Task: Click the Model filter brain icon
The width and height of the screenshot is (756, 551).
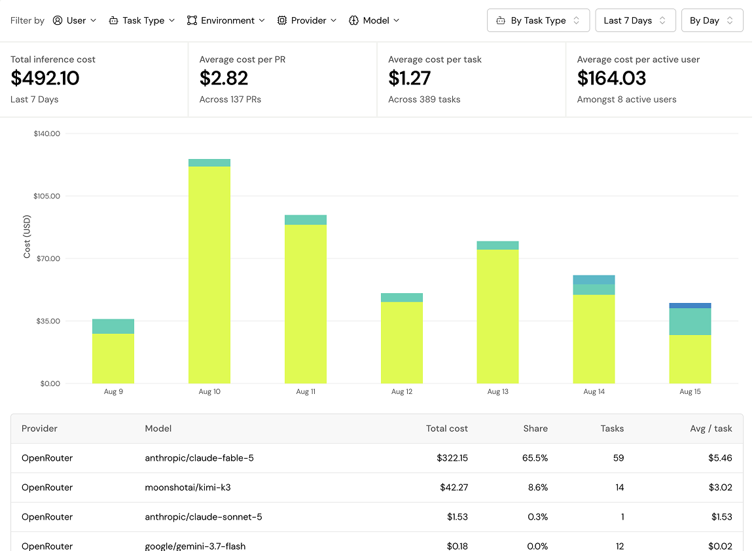Action: click(354, 20)
